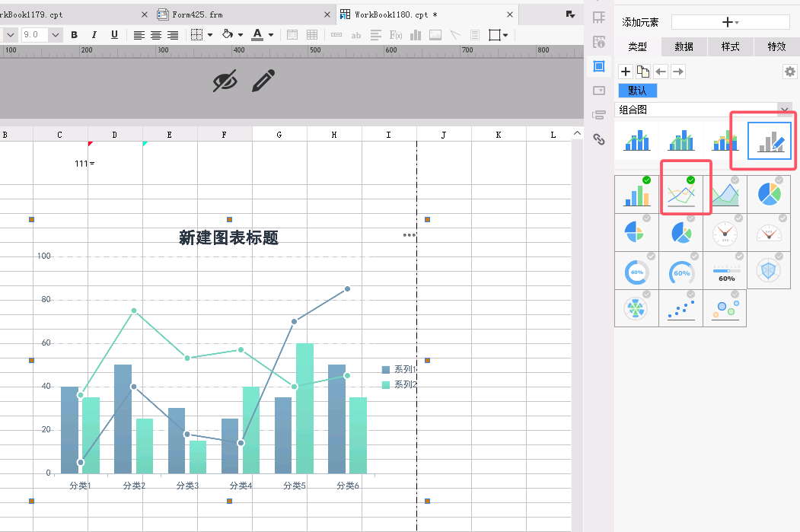This screenshot has height=532, width=800.
Task: Open the font name dropdown arrow
Action: click(x=11, y=35)
